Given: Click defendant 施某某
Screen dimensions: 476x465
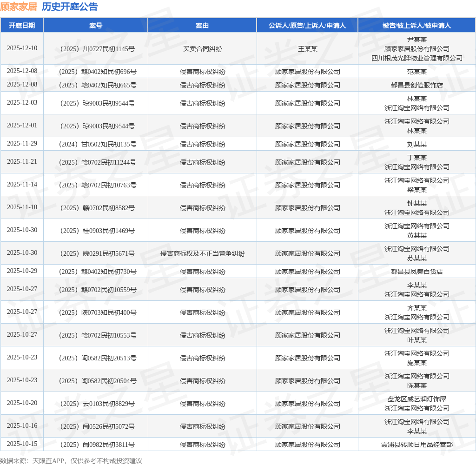Looking at the screenshot, I should pos(417,363).
